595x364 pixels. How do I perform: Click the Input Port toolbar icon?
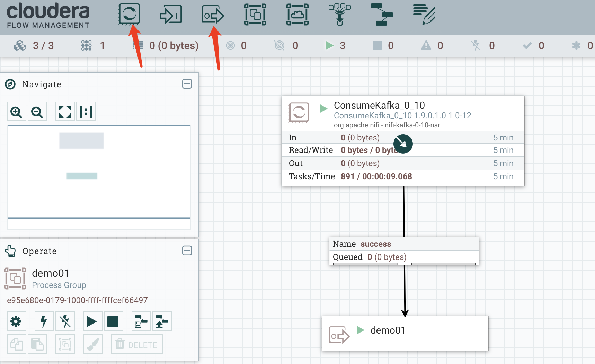[171, 15]
